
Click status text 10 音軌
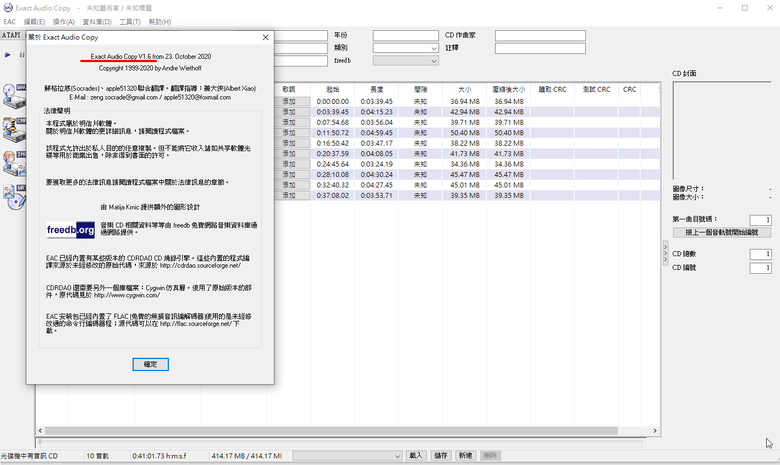[x=98, y=456]
